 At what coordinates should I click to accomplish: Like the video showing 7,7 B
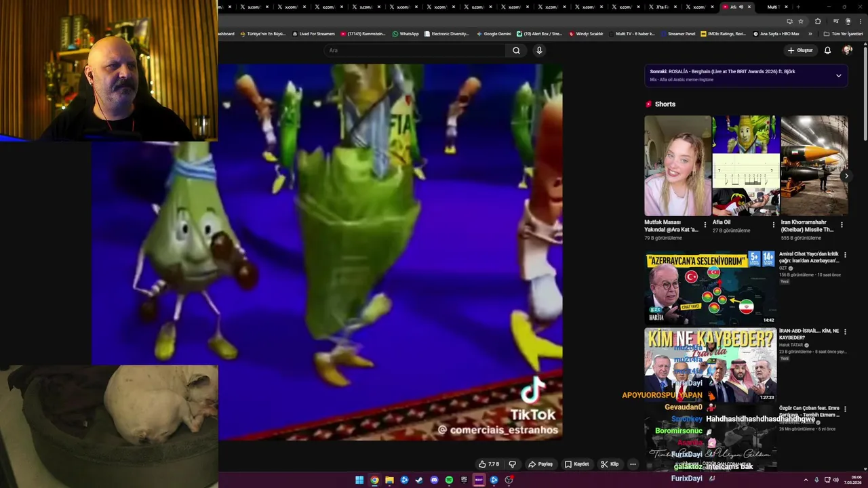point(489,464)
